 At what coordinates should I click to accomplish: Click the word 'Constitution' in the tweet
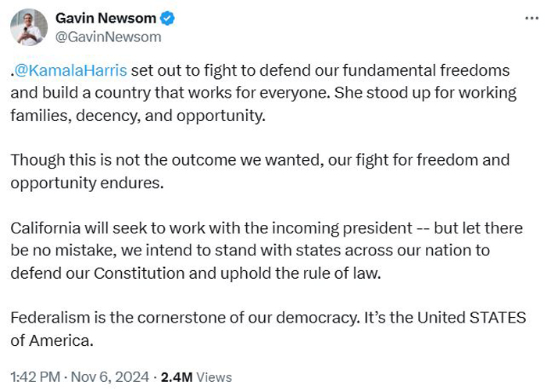click(x=139, y=273)
